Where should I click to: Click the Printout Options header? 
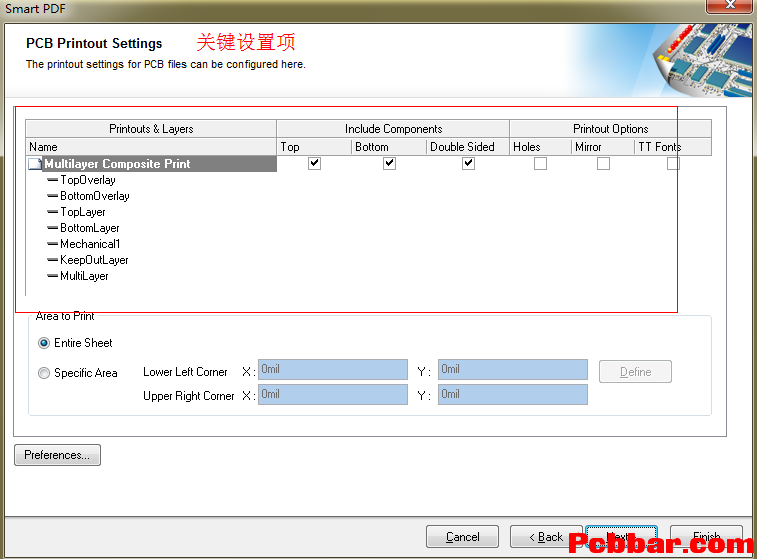pos(610,129)
